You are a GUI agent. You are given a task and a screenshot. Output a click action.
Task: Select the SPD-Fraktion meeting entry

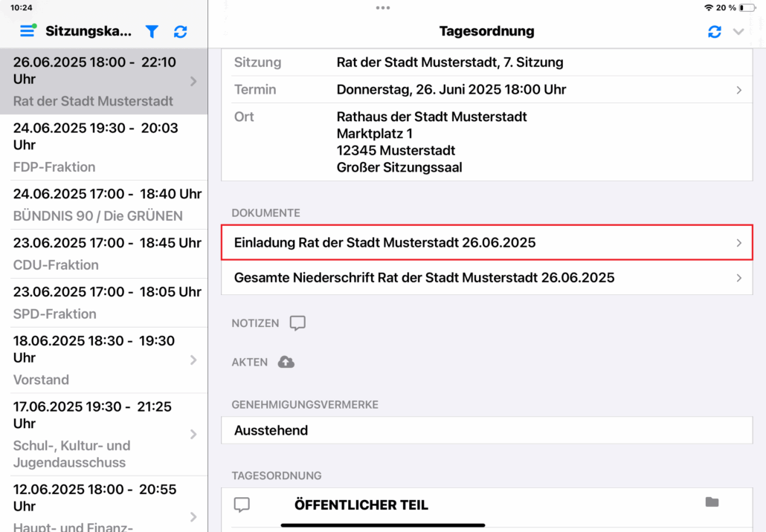click(103, 302)
